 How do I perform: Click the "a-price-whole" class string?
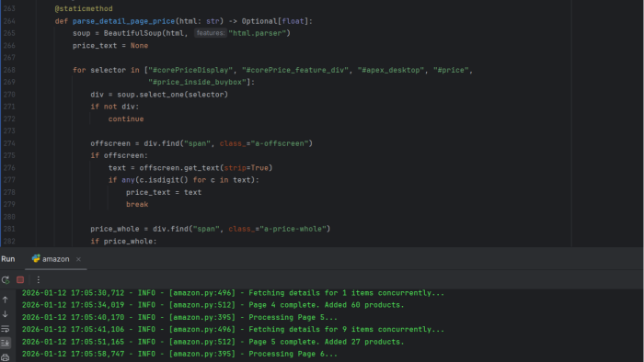(x=293, y=229)
